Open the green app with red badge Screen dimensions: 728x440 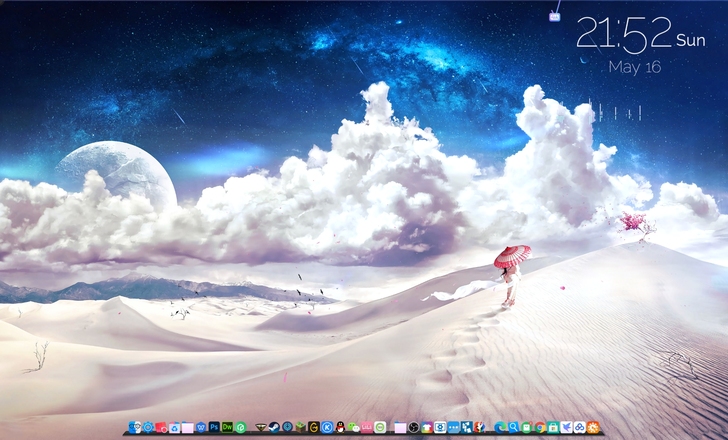526,427
